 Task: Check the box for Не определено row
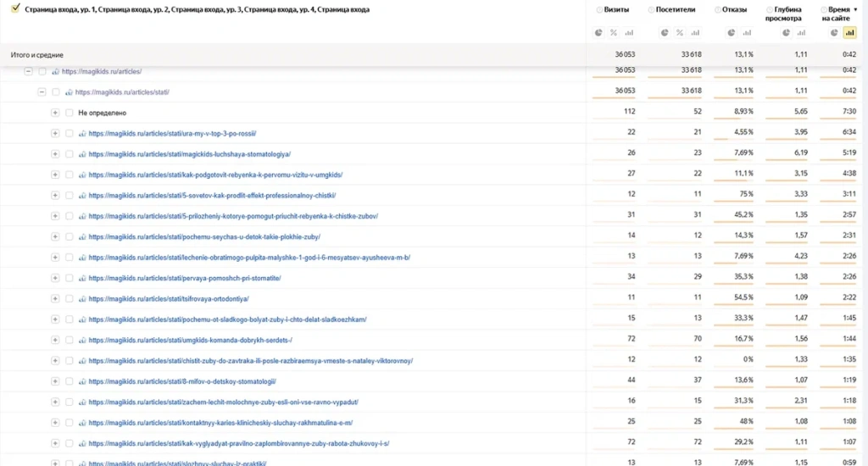tap(70, 113)
